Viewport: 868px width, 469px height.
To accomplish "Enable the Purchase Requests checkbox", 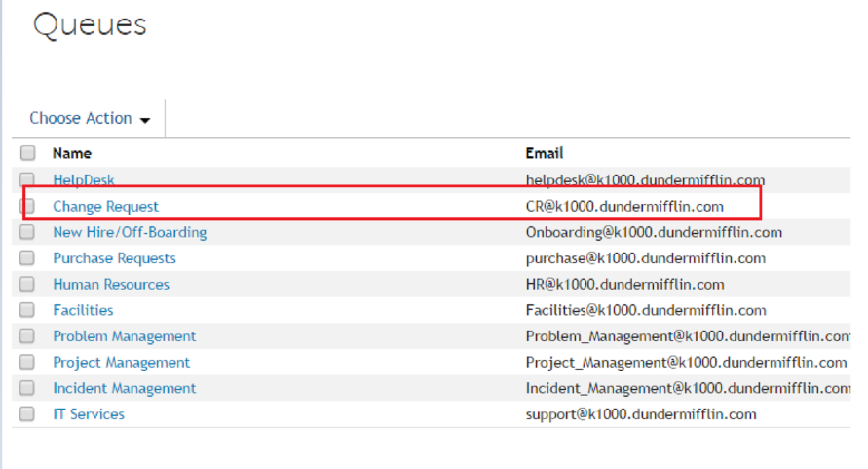I will 28,258.
